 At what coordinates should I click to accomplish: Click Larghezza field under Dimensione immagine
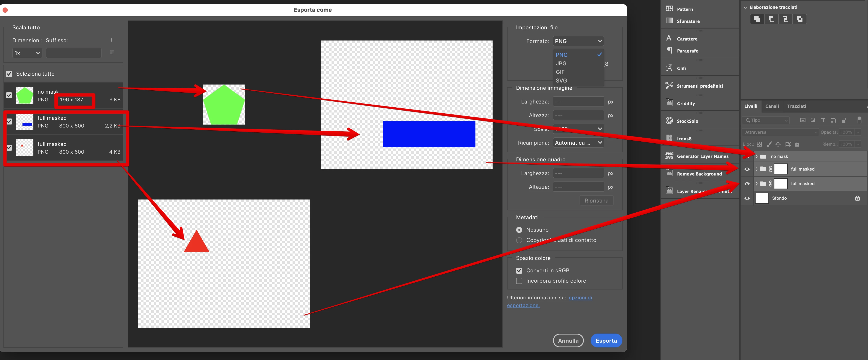578,101
